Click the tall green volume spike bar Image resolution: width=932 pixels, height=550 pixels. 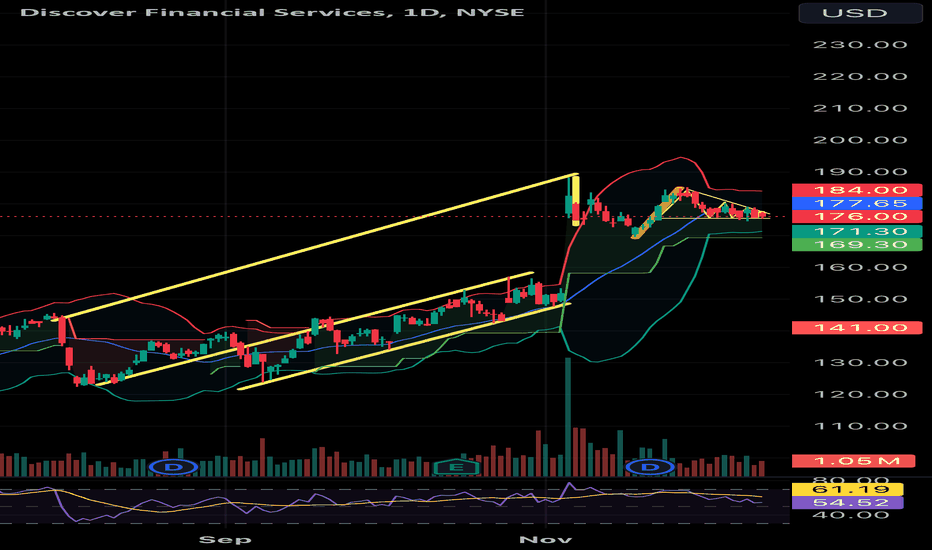pos(568,416)
